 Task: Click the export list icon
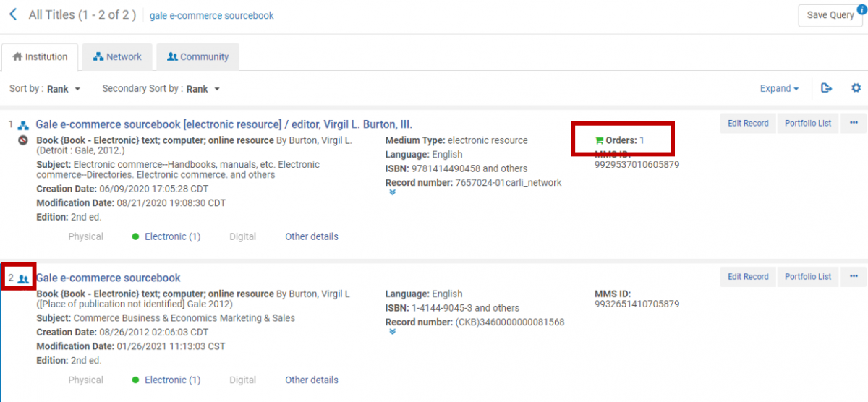click(827, 88)
